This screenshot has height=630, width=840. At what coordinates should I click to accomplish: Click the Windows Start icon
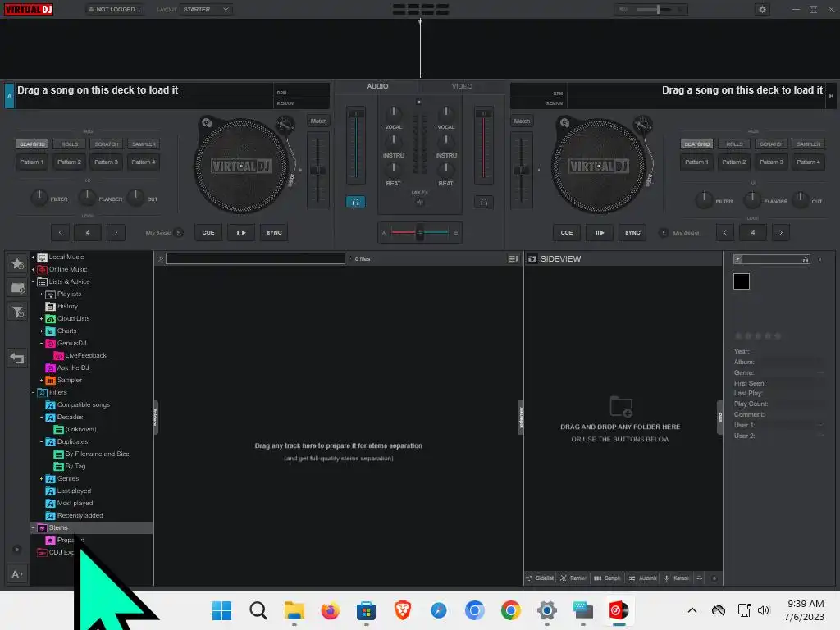click(x=221, y=610)
